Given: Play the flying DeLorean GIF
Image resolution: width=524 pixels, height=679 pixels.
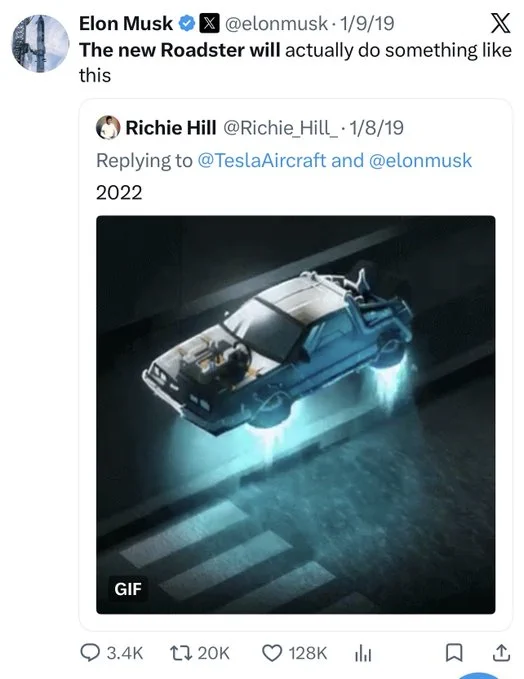Looking at the screenshot, I should 296,414.
